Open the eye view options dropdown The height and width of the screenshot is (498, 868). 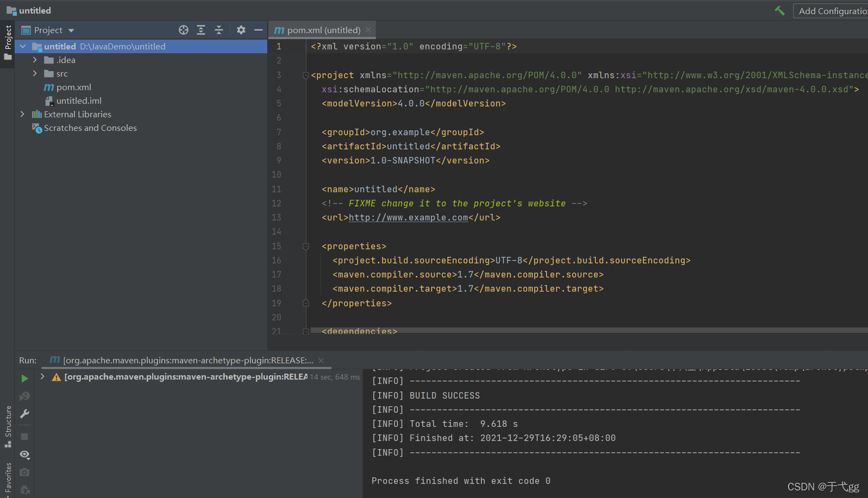[24, 455]
